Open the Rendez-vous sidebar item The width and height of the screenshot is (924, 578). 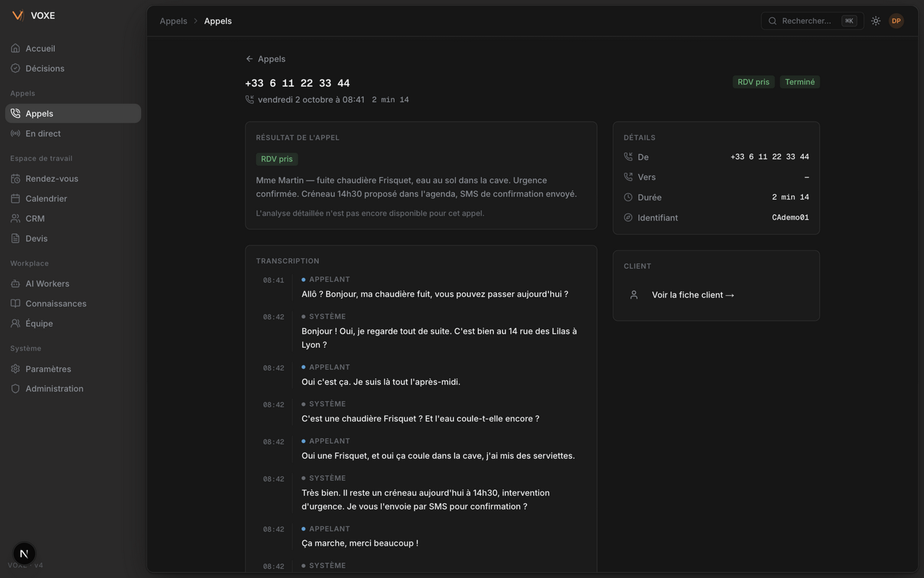(73, 179)
